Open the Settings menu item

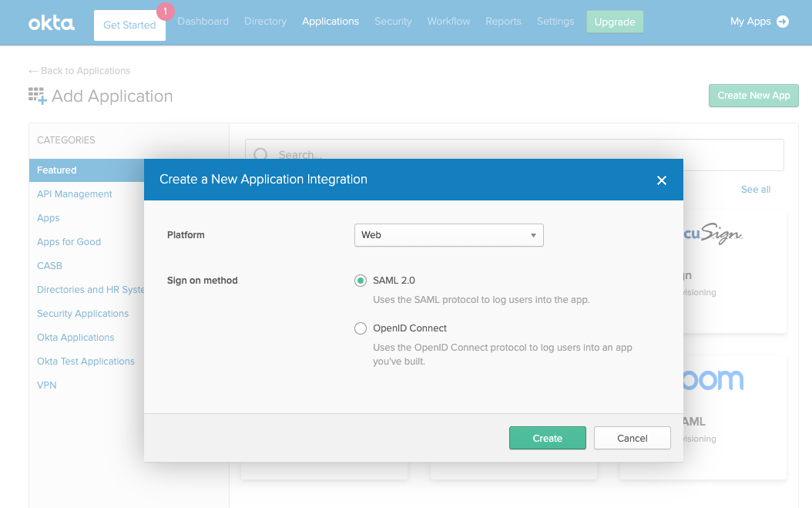point(555,22)
